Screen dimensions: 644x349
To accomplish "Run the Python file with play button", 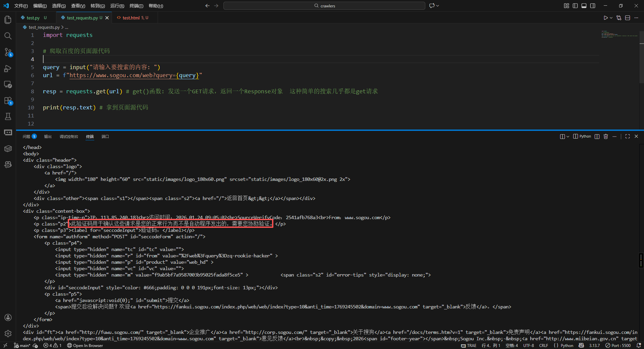I will [x=605, y=18].
